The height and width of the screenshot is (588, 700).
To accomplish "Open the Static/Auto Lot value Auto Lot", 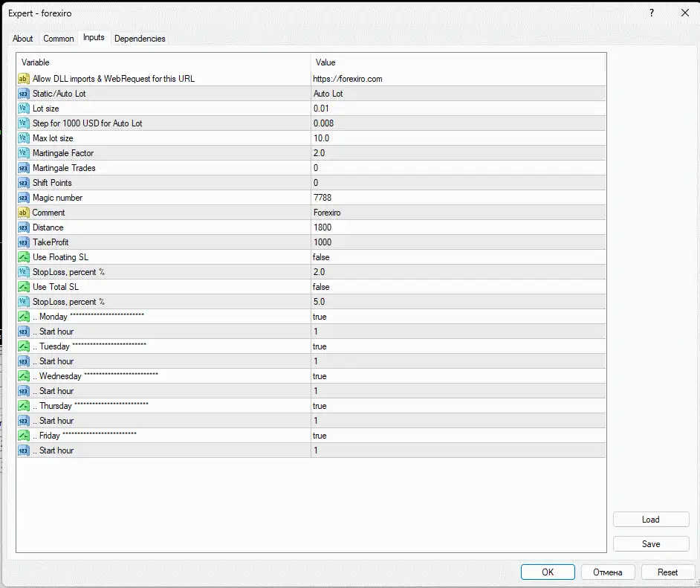I will 328,94.
